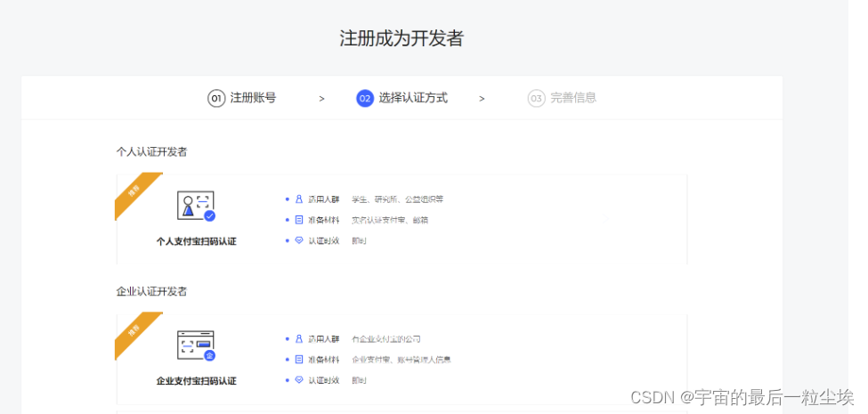Click the orange 推荐 ribbon on the enterprise card

[x=135, y=333]
